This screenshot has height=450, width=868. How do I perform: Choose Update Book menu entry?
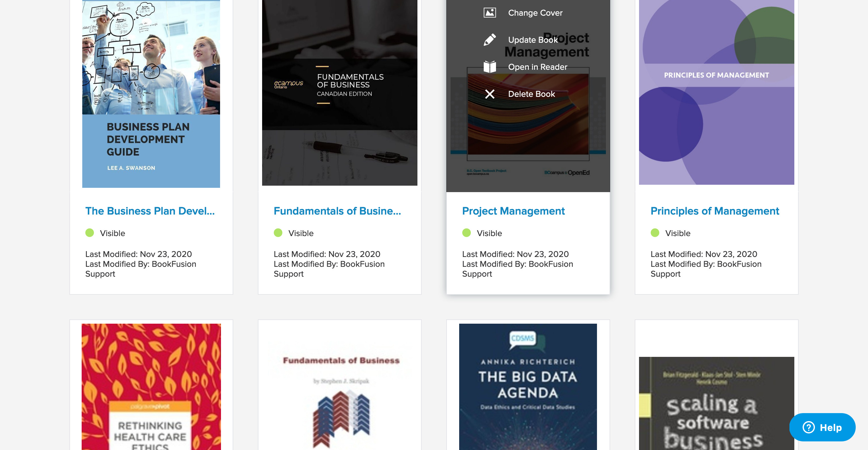[x=533, y=40]
